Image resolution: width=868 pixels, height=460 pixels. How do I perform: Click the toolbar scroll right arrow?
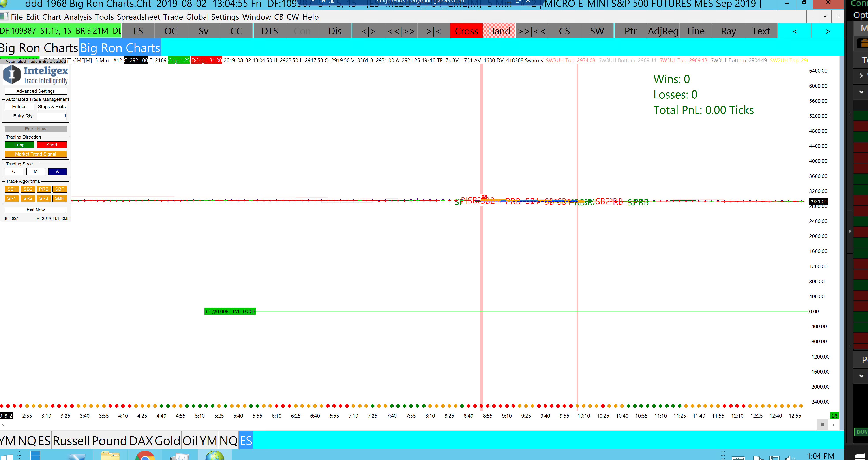827,31
